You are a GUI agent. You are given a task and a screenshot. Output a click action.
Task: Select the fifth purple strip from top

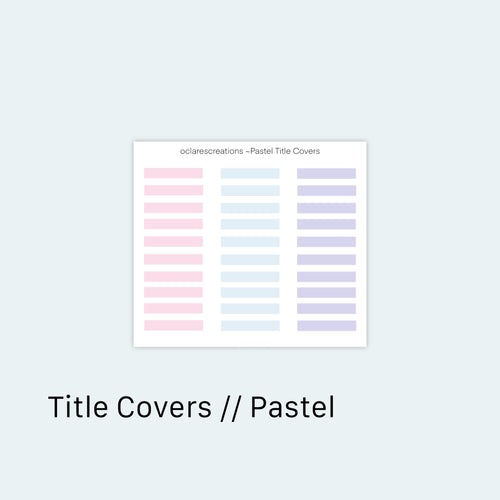[x=326, y=241]
